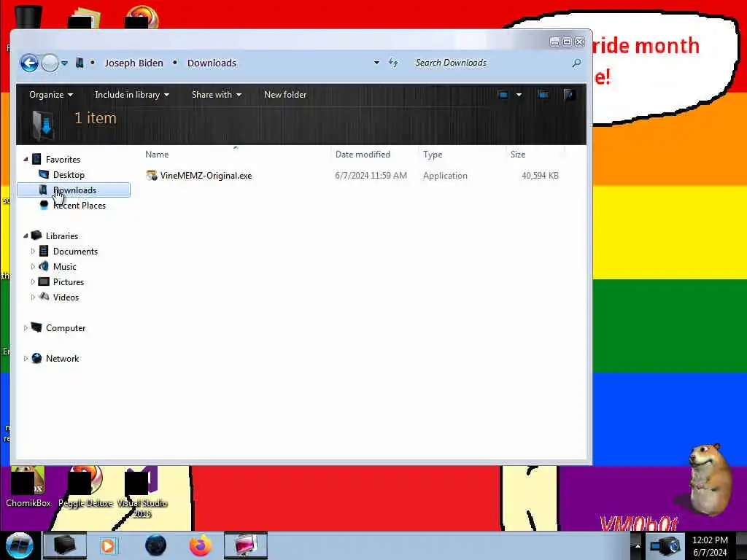Change the view with the view icon
Image resolution: width=747 pixels, height=560 pixels.
(503, 95)
